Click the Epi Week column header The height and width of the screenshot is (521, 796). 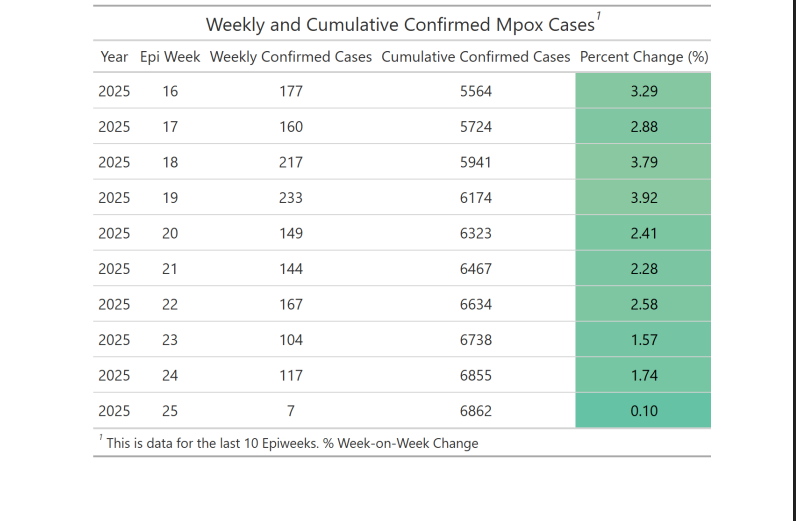coord(170,57)
